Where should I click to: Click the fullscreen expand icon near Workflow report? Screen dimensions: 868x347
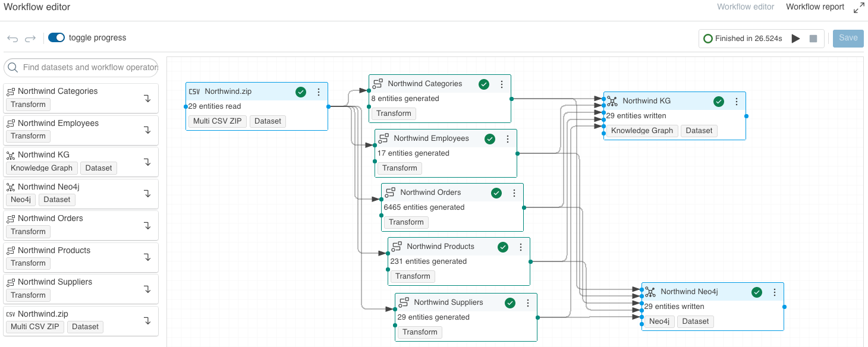click(x=859, y=7)
